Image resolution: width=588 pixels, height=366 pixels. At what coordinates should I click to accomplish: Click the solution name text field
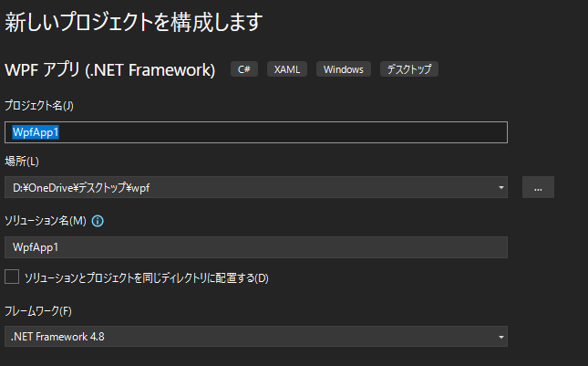256,247
